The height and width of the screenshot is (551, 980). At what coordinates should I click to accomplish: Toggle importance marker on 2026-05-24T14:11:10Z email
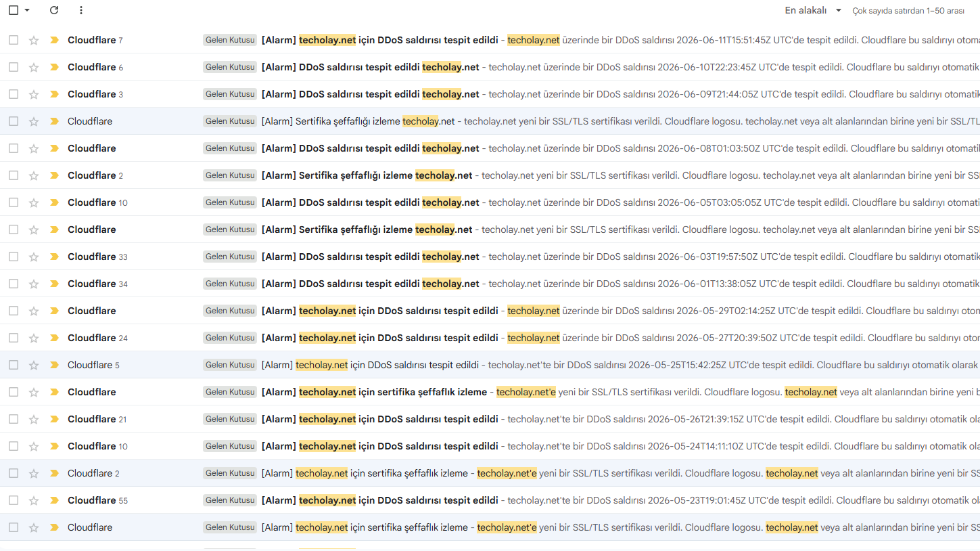pos(54,446)
